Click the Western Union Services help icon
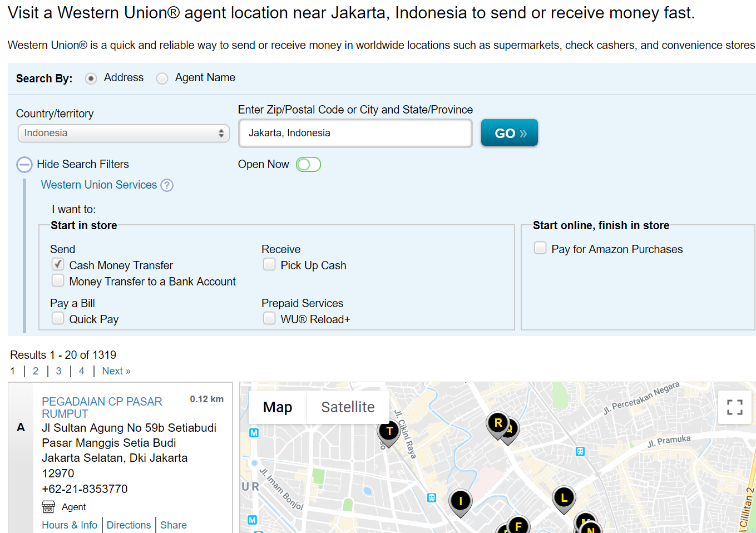Screen dimensions: 756x533 167,185
